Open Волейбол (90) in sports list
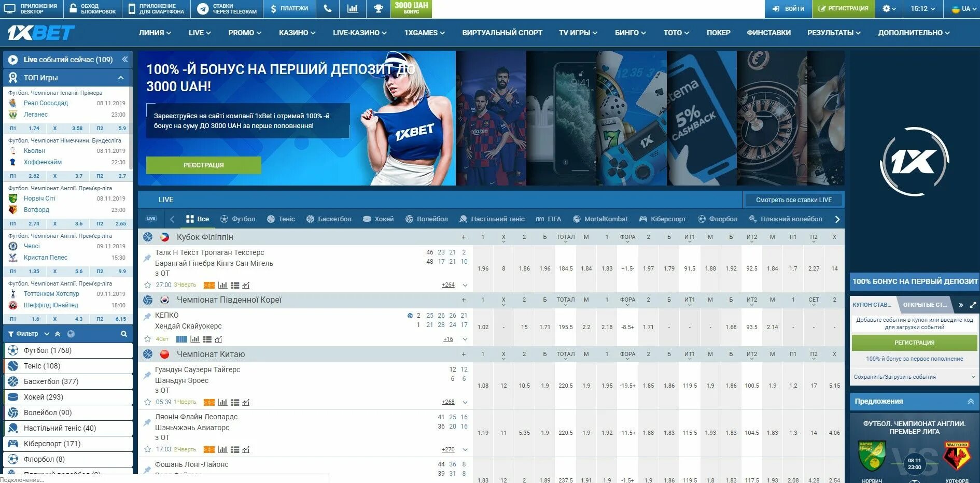 pos(68,413)
